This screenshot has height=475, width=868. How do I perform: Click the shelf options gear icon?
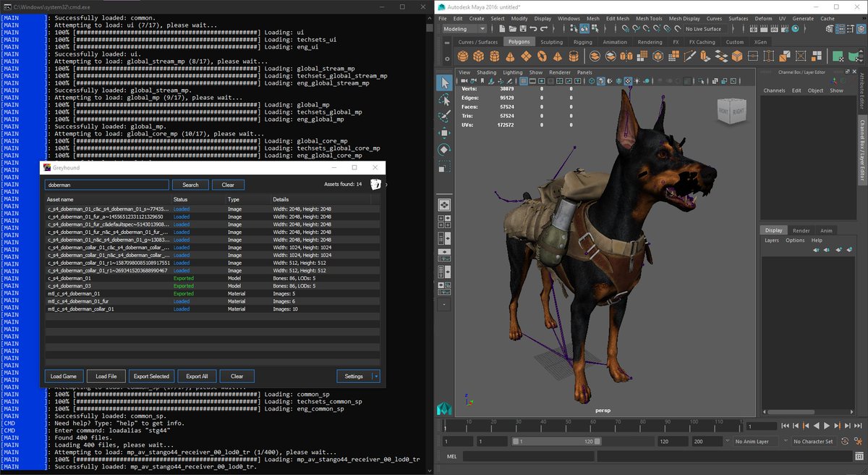tap(447, 59)
